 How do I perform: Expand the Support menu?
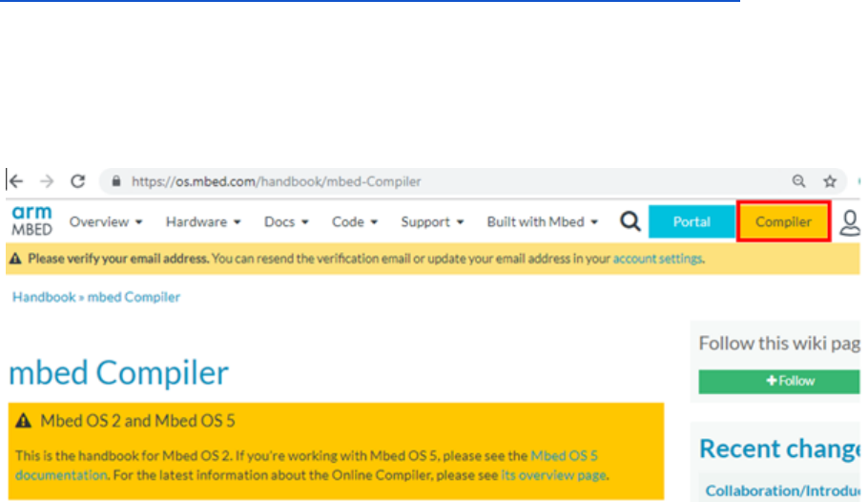432,221
